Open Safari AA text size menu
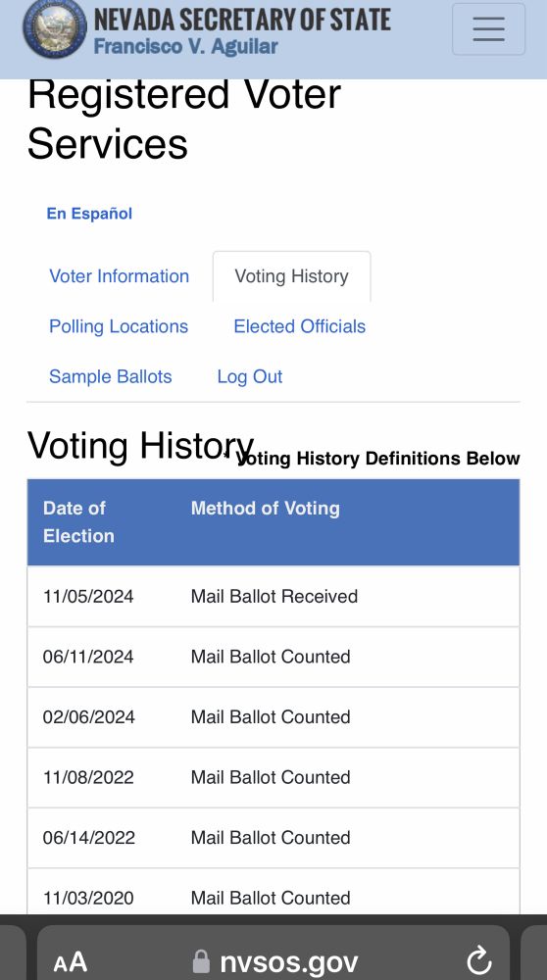 coord(70,962)
